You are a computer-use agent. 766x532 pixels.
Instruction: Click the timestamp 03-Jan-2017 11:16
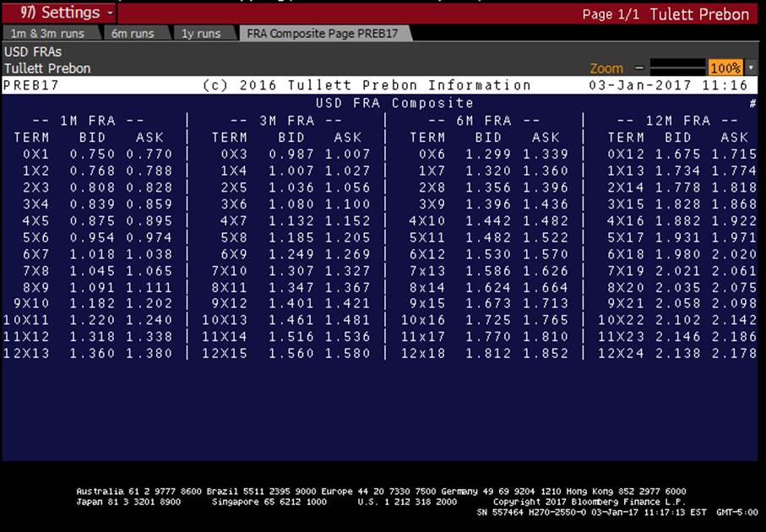coord(668,85)
